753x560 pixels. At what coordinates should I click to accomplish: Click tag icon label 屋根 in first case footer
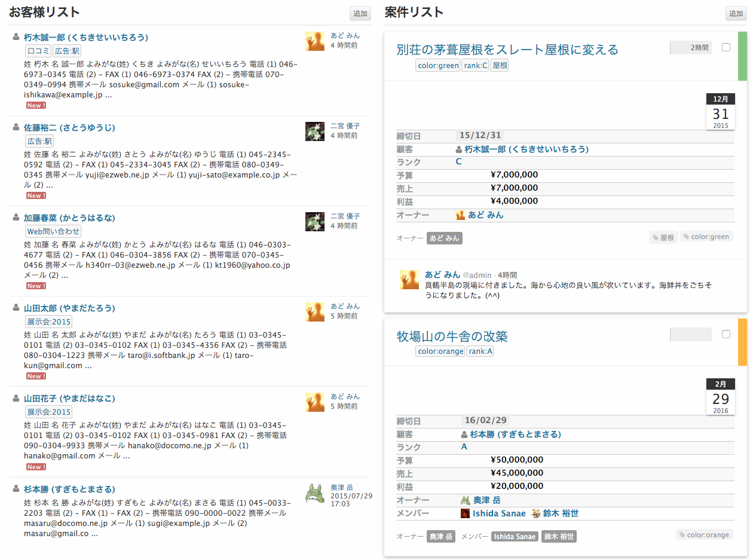(x=663, y=237)
